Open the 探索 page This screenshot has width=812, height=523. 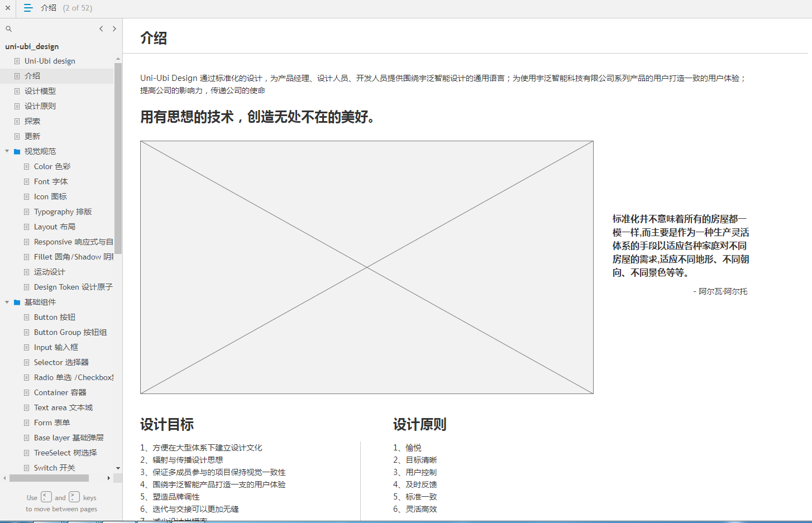coord(32,121)
